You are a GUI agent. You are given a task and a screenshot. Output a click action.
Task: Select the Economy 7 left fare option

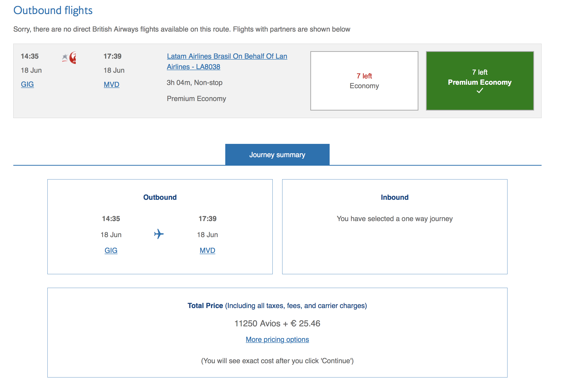click(364, 81)
